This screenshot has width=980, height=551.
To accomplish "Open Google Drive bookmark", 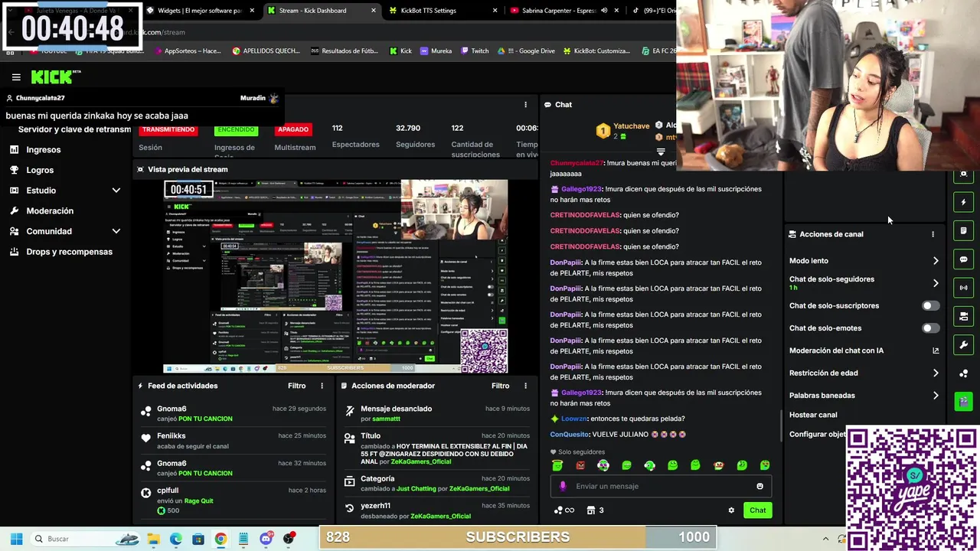I will pos(526,51).
